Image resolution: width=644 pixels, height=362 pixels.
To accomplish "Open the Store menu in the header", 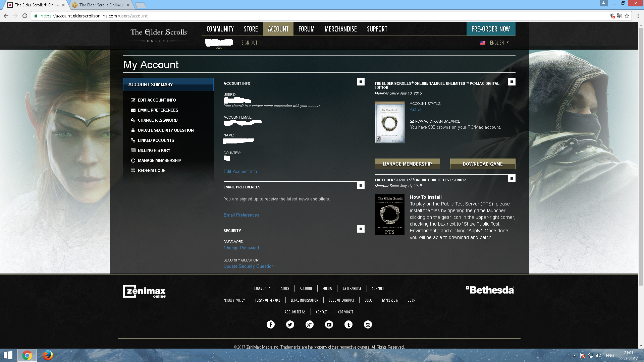I will click(251, 29).
